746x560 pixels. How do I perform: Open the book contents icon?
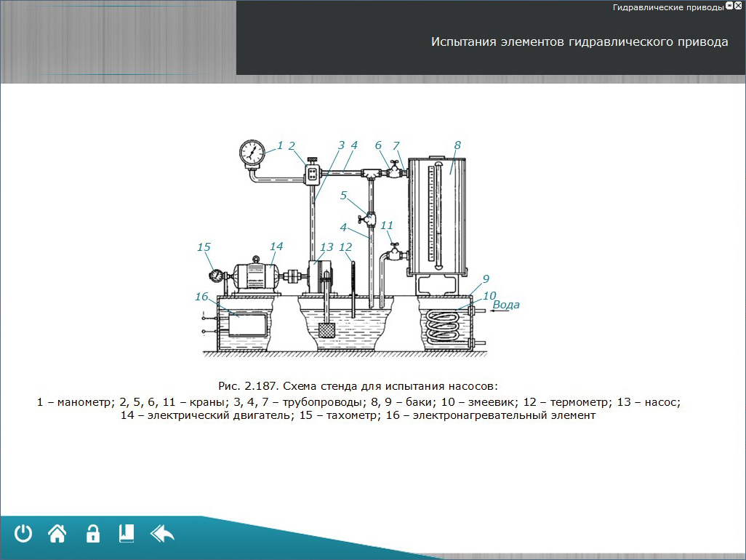126,533
